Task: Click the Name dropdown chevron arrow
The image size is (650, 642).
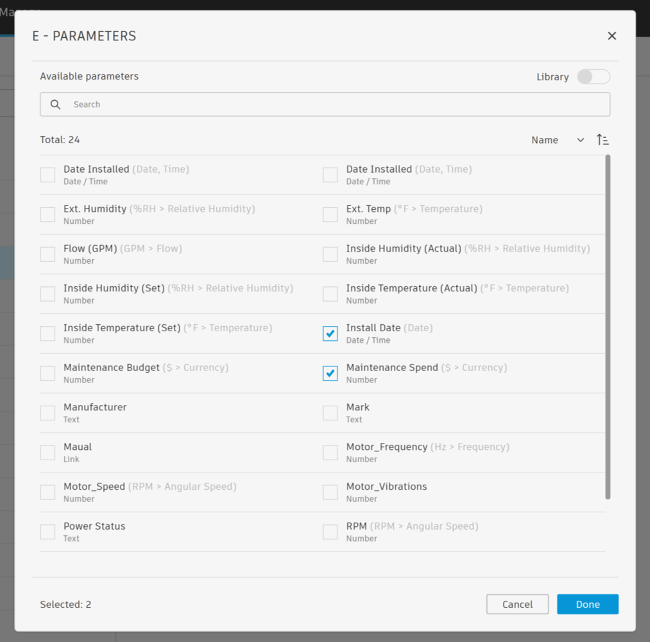Action: (x=580, y=140)
